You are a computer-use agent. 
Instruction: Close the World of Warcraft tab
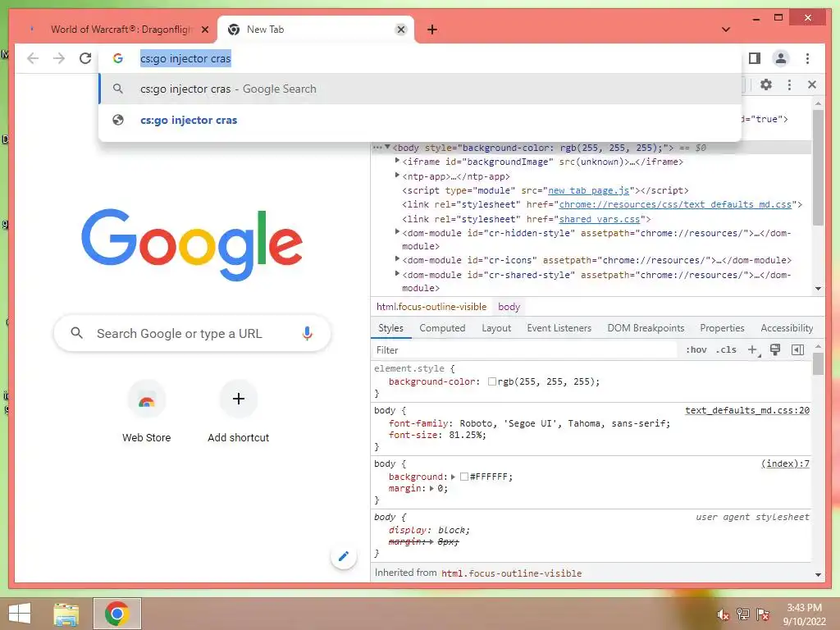[204, 30]
